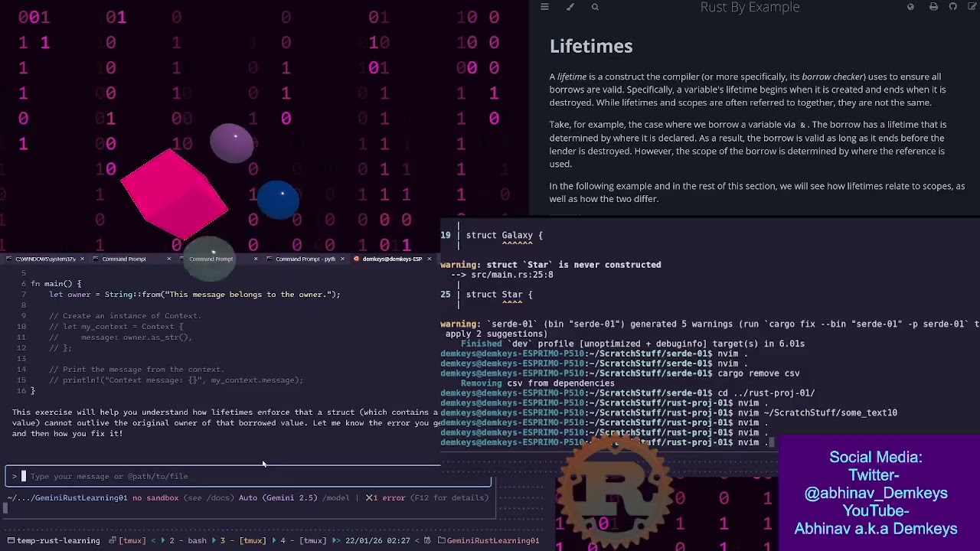The width and height of the screenshot is (980, 551).
Task: Click the 'src/main.rs:25:8' location line
Action: [x=511, y=275]
